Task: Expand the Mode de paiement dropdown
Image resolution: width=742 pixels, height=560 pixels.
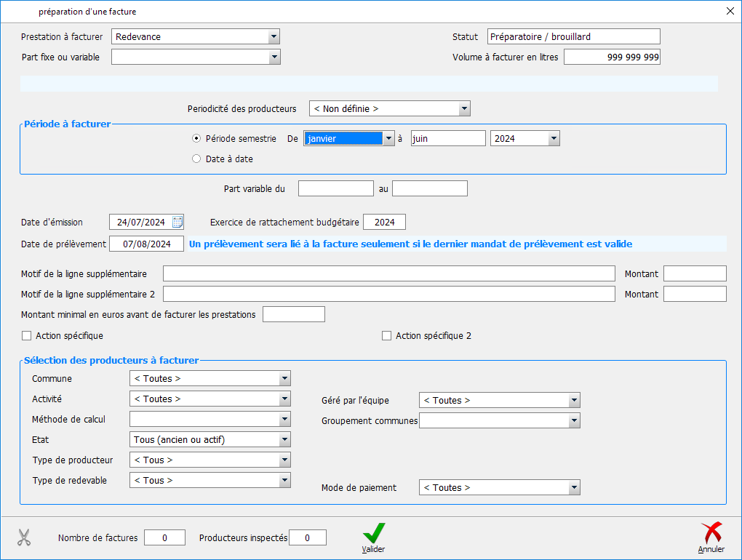Action: pyautogui.click(x=574, y=488)
